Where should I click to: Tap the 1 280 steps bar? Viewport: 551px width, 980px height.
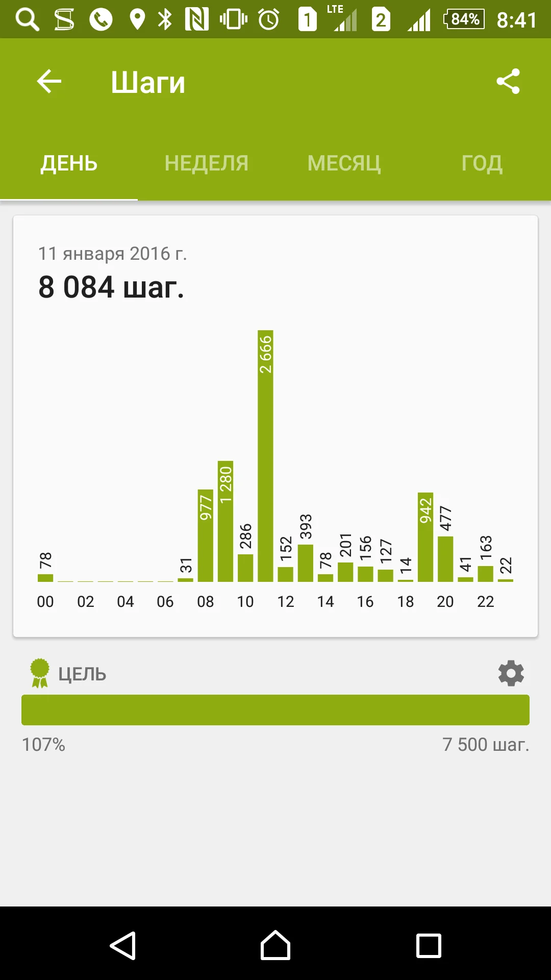coord(226,521)
